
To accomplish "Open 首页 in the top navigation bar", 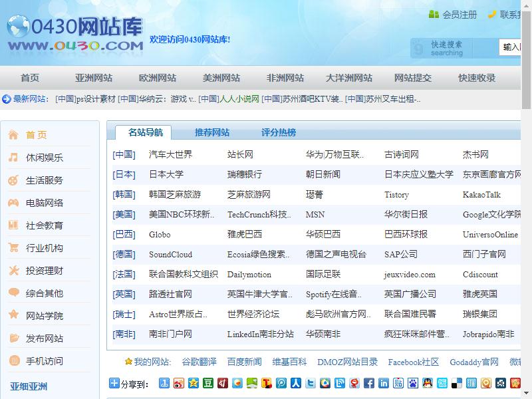I will [x=30, y=78].
